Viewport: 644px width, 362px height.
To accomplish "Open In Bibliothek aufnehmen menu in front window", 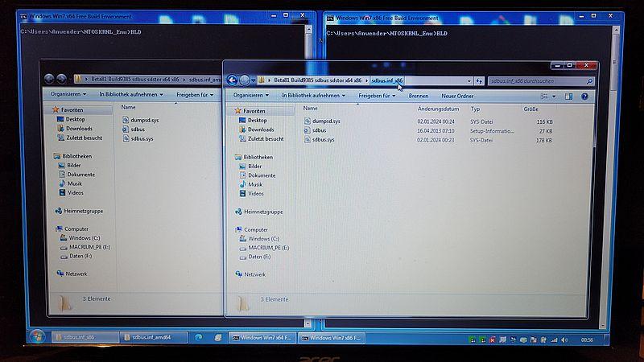I will click(x=313, y=95).
